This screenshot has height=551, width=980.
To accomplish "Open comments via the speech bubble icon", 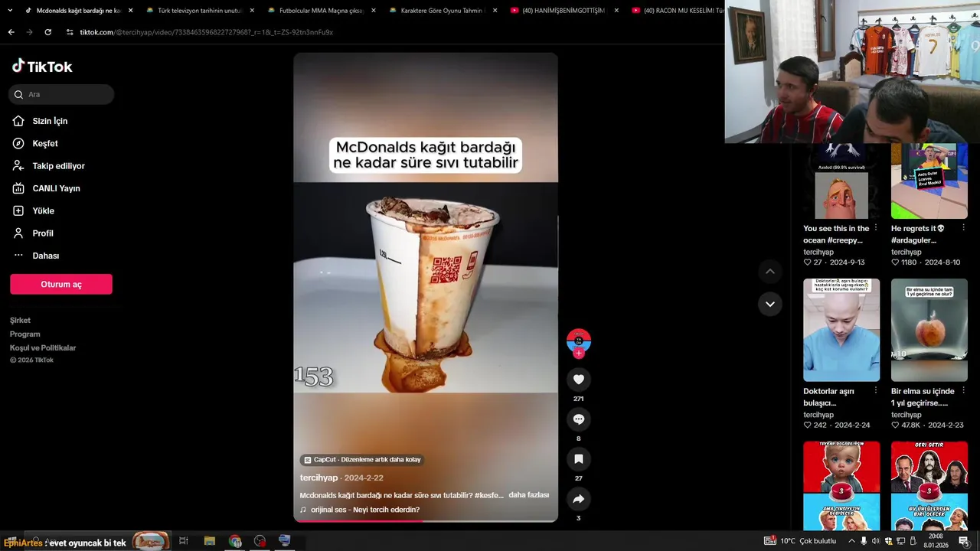I will click(x=578, y=419).
